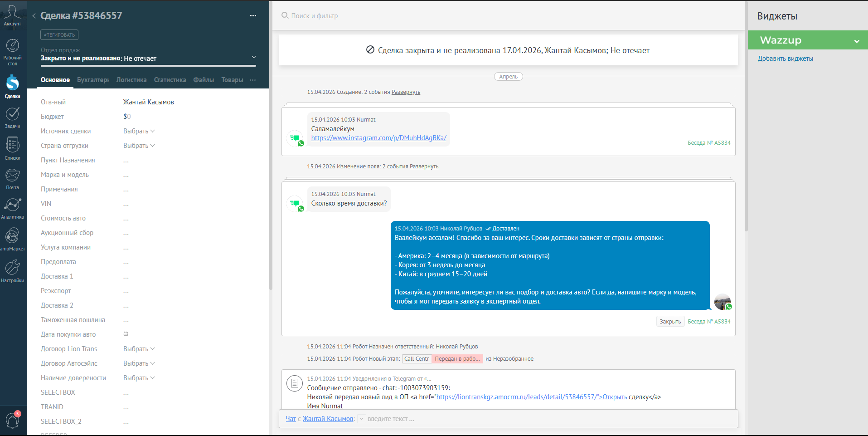Click chat source icon beside Сколько время доставки
Image resolution: width=868 pixels, height=436 pixels.
point(296,204)
